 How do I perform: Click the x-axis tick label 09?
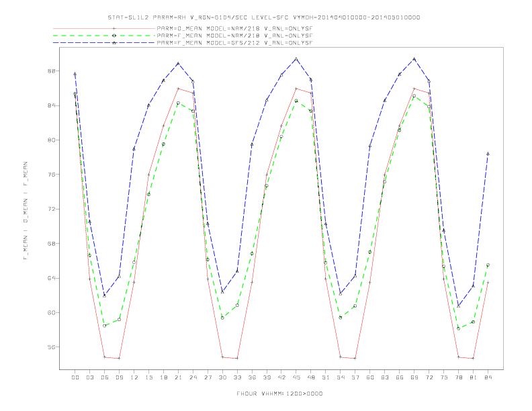(x=119, y=377)
